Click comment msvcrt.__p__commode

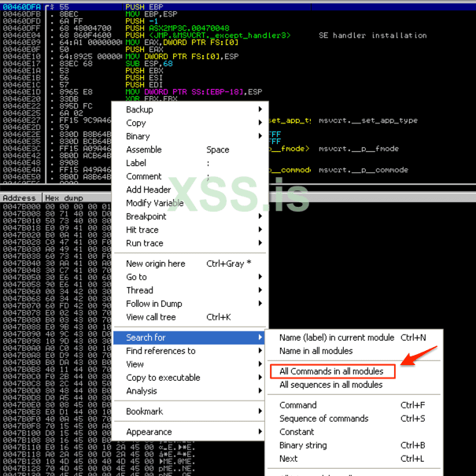363,170
